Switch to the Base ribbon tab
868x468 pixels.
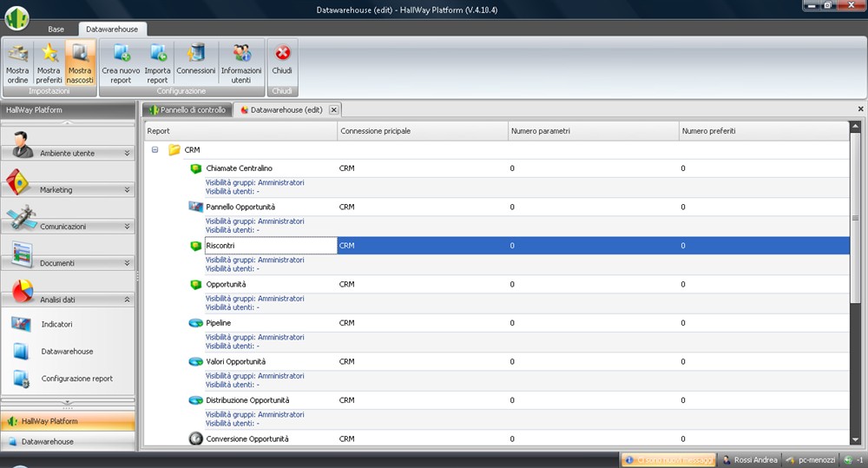click(56, 29)
